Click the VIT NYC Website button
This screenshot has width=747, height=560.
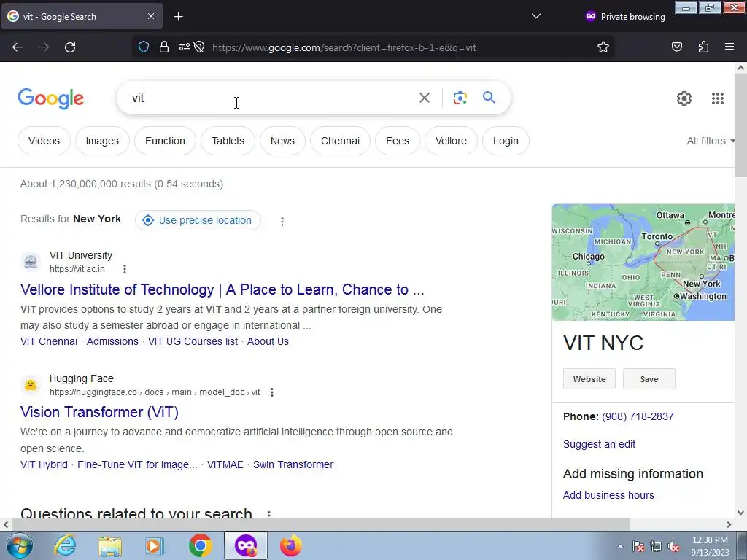click(x=589, y=379)
